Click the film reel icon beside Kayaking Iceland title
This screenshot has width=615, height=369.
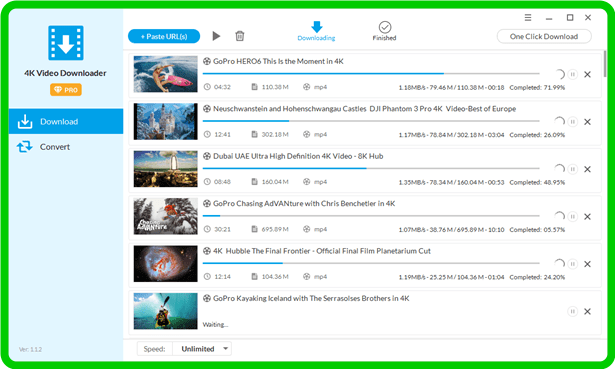coord(207,298)
